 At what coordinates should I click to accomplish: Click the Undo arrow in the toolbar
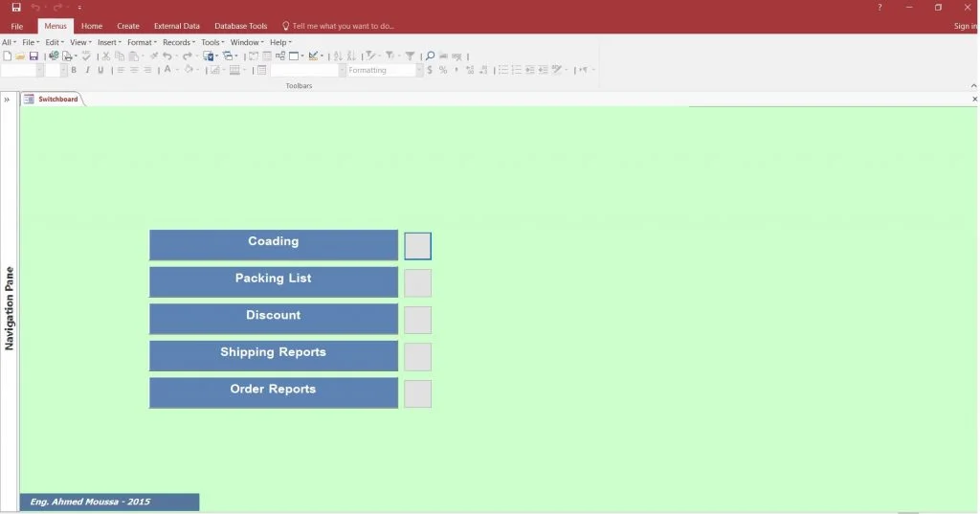pyautogui.click(x=167, y=56)
